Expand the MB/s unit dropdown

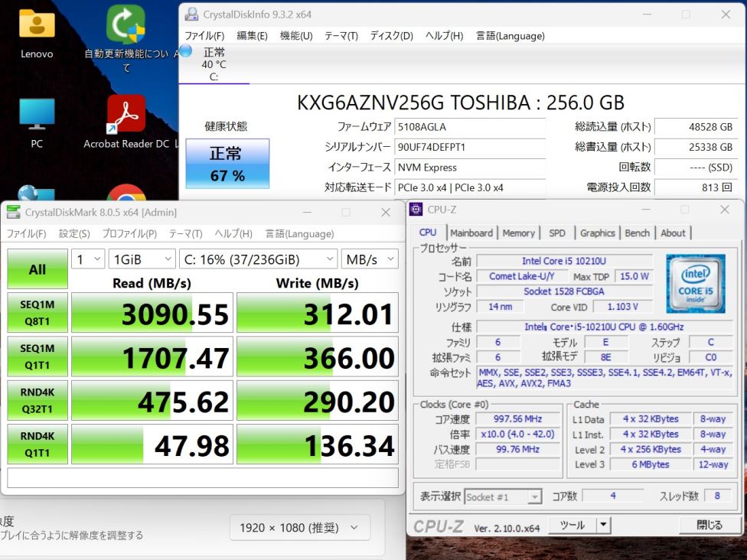(369, 259)
